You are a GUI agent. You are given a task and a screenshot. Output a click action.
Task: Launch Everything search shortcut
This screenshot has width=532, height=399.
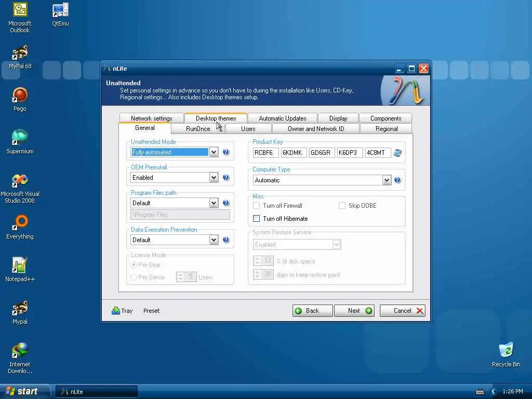point(20,228)
